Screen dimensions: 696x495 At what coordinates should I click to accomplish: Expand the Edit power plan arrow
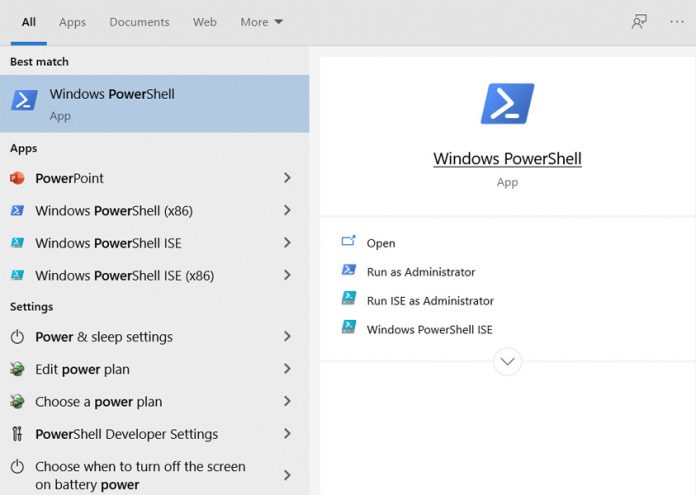pyautogui.click(x=287, y=369)
